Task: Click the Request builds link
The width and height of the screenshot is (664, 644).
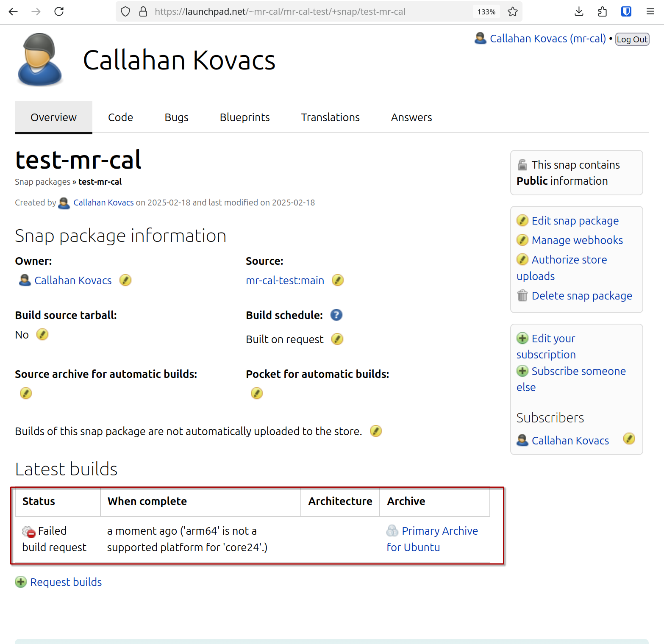Action: (x=66, y=582)
